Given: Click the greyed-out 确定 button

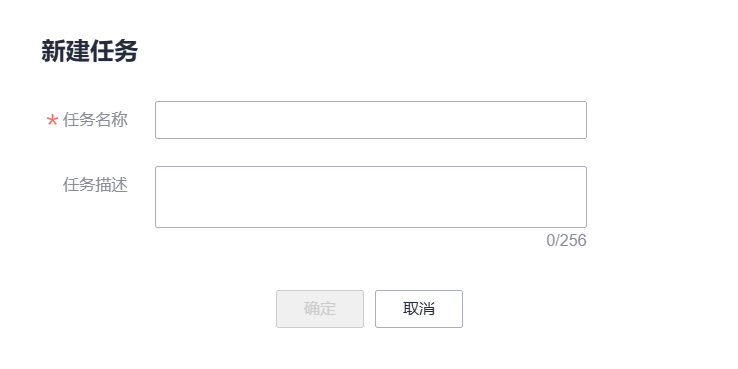Looking at the screenshot, I should pos(320,309).
